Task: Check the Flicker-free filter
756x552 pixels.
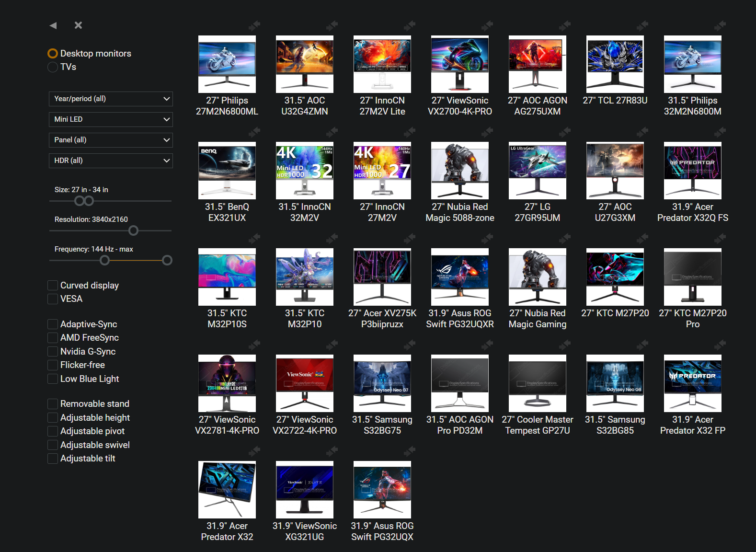Action: pos(53,365)
